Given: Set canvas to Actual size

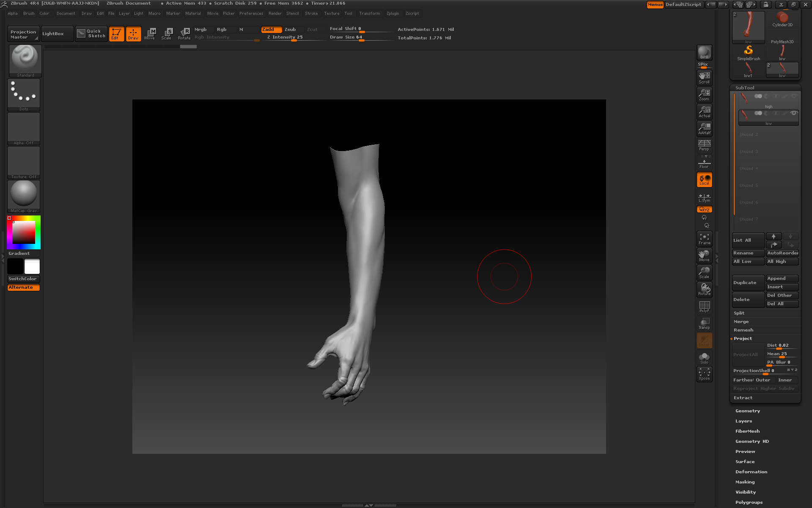Looking at the screenshot, I should (704, 111).
